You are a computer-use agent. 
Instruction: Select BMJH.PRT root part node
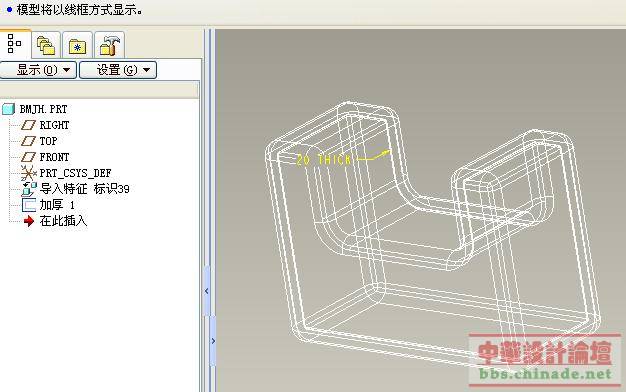pos(43,109)
